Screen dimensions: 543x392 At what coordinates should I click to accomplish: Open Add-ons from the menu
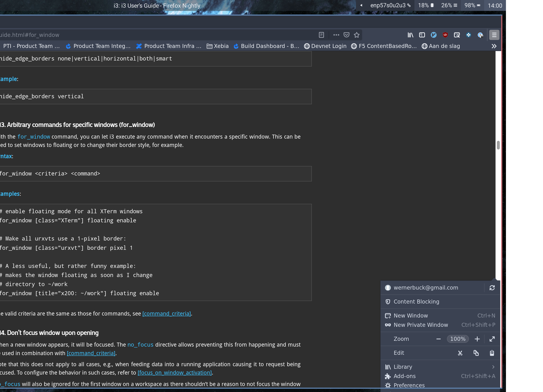click(440, 376)
